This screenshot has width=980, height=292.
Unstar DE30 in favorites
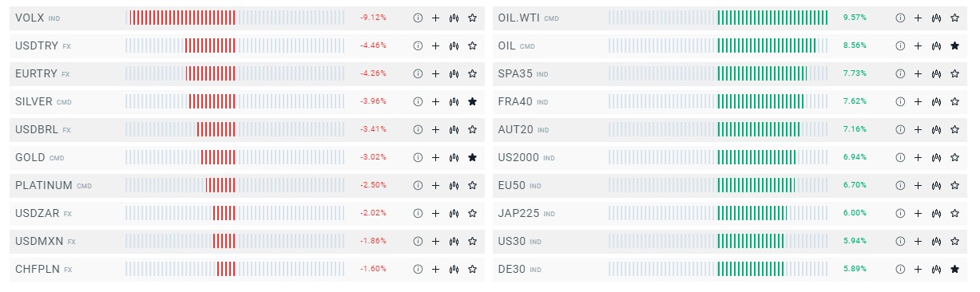coord(954,269)
